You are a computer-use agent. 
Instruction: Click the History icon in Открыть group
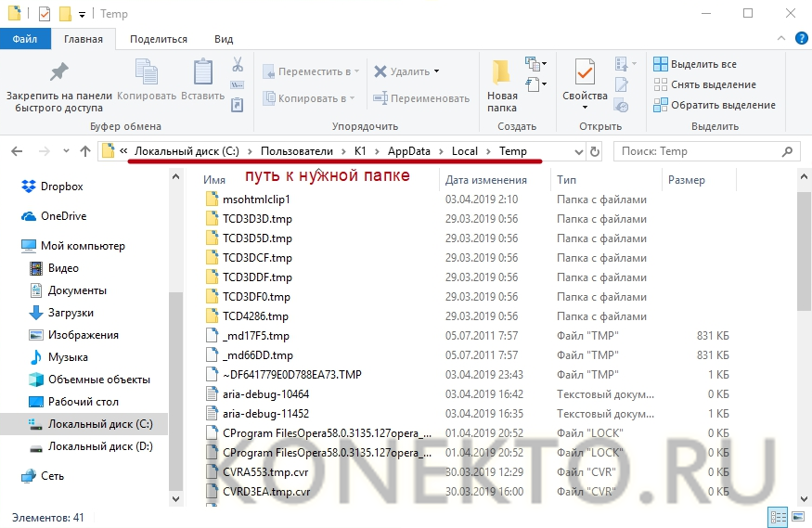tap(621, 106)
